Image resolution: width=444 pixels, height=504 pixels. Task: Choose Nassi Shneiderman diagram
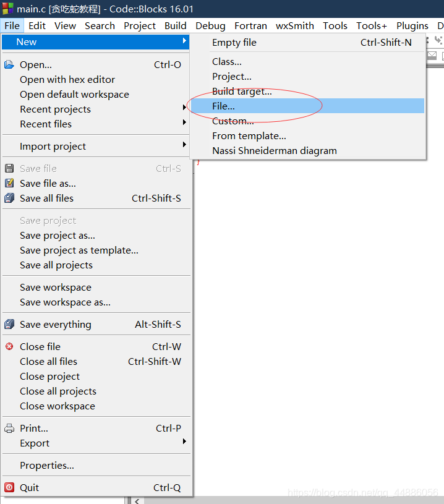coord(308,150)
